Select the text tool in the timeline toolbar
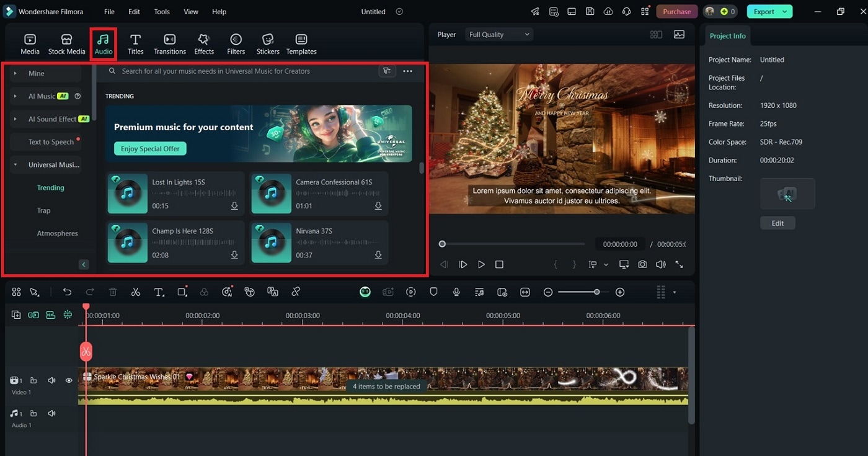Screen dimensions: 868x456 pos(159,292)
